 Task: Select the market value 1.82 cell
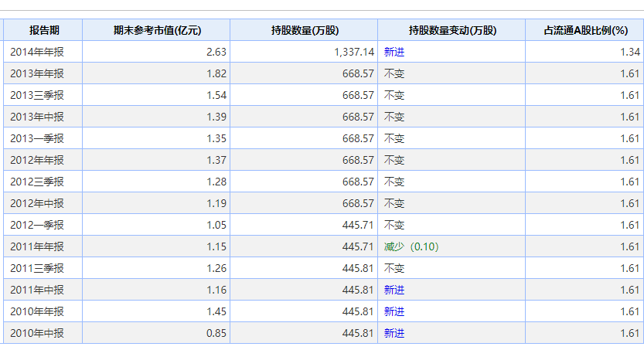[x=156, y=73]
